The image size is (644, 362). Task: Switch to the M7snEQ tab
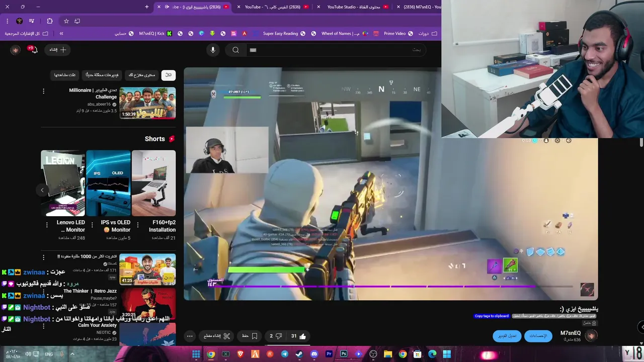tap(418, 7)
